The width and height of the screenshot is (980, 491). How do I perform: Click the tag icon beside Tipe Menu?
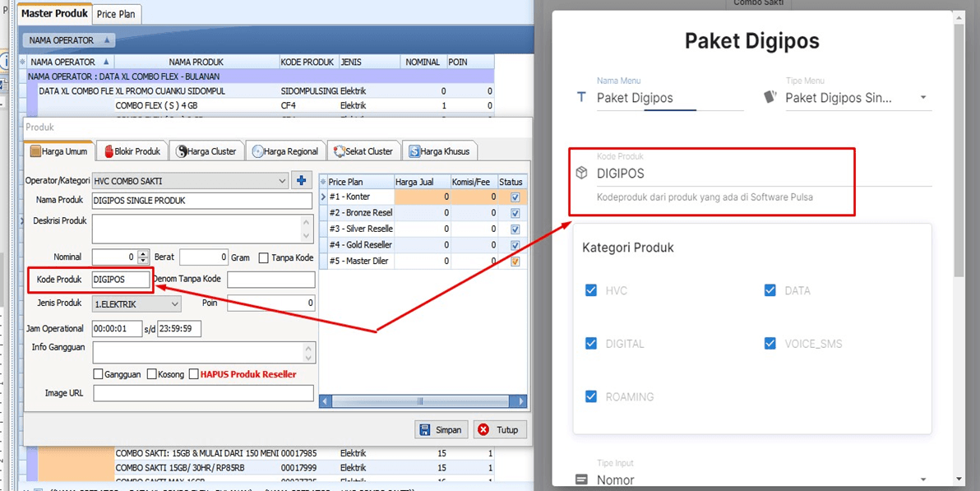(x=770, y=97)
